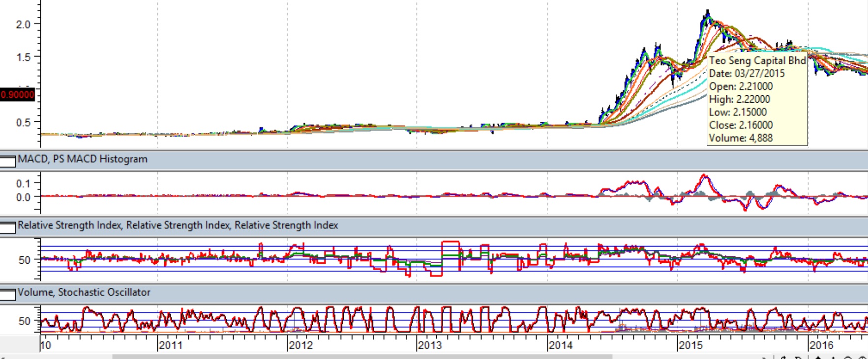Screen dimensions: 868x359
Task: Select the 'Relative Strength Index' pane title text
Action: click(178, 225)
